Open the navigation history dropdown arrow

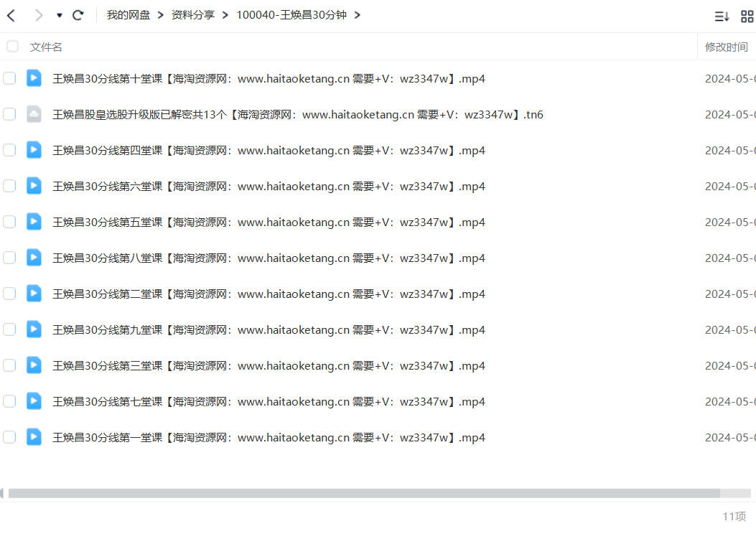[x=60, y=15]
